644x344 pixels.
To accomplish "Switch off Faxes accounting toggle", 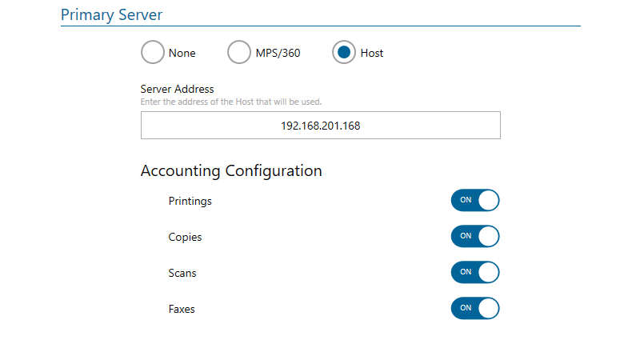I will (475, 308).
